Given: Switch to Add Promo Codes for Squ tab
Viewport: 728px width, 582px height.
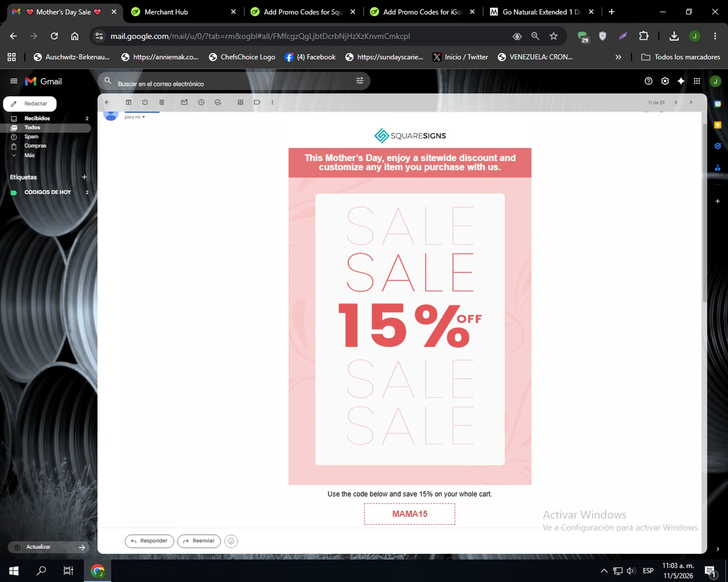Looking at the screenshot, I should click(302, 12).
